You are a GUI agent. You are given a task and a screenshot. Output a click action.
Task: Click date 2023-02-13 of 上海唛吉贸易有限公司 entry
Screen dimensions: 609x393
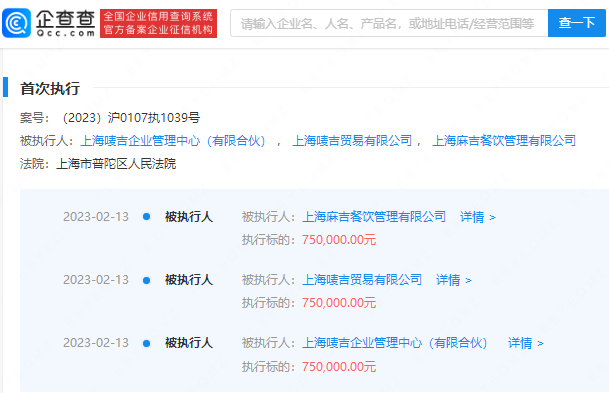coord(96,280)
